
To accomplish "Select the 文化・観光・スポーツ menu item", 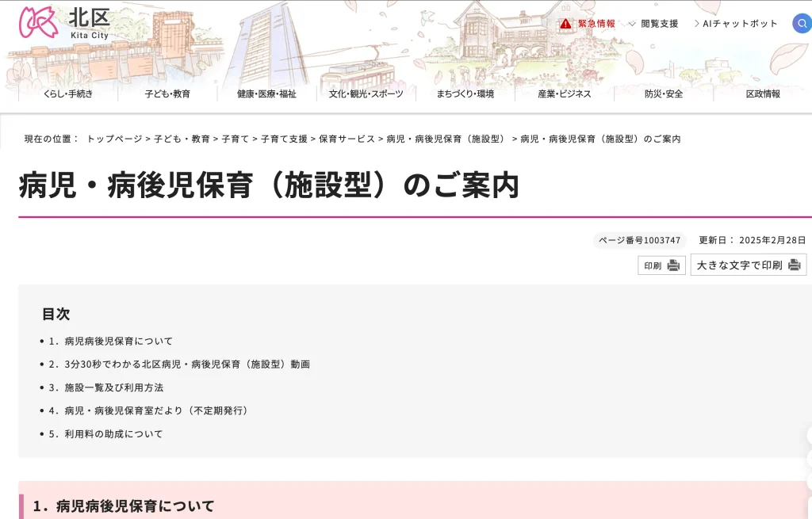I will [x=366, y=93].
